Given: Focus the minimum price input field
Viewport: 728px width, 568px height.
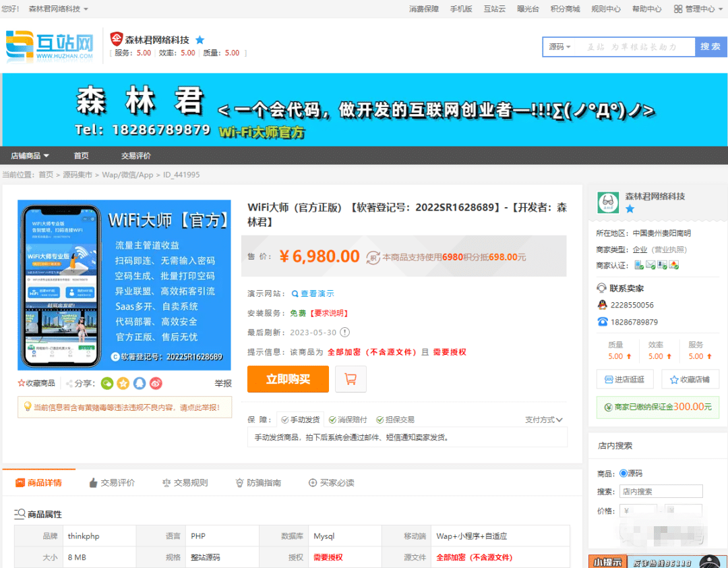Looking at the screenshot, I should coord(638,511).
